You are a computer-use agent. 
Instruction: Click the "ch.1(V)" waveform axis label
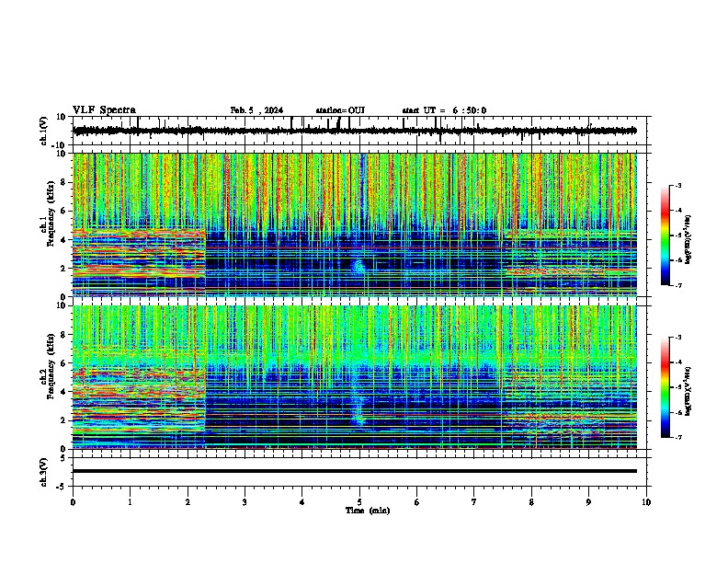pos(43,131)
